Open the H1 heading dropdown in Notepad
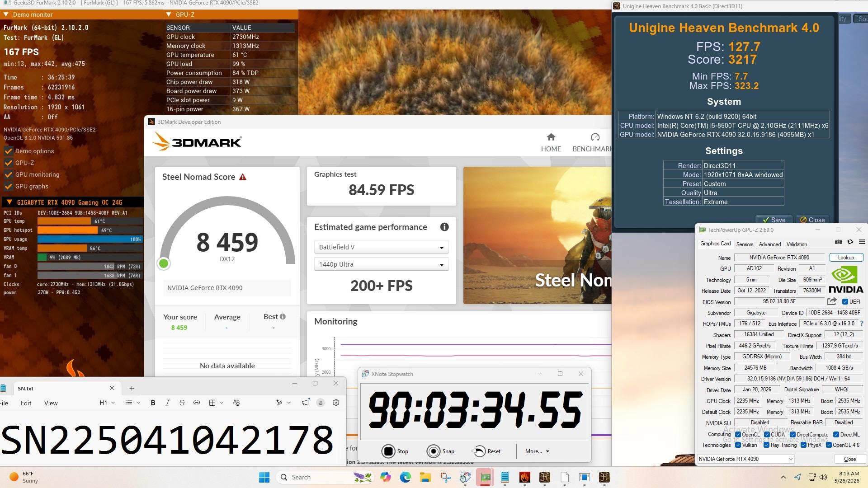This screenshot has height=488, width=868. coord(107,403)
